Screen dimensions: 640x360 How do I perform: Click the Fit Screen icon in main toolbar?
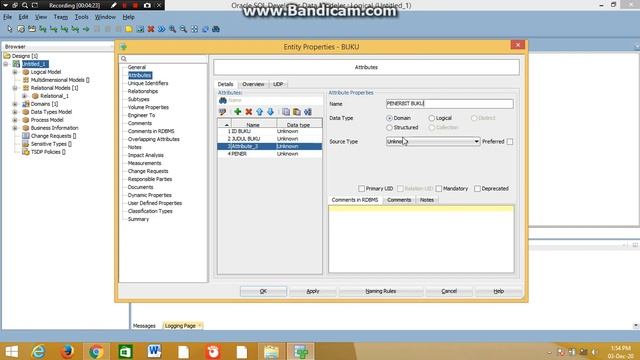click(x=194, y=29)
